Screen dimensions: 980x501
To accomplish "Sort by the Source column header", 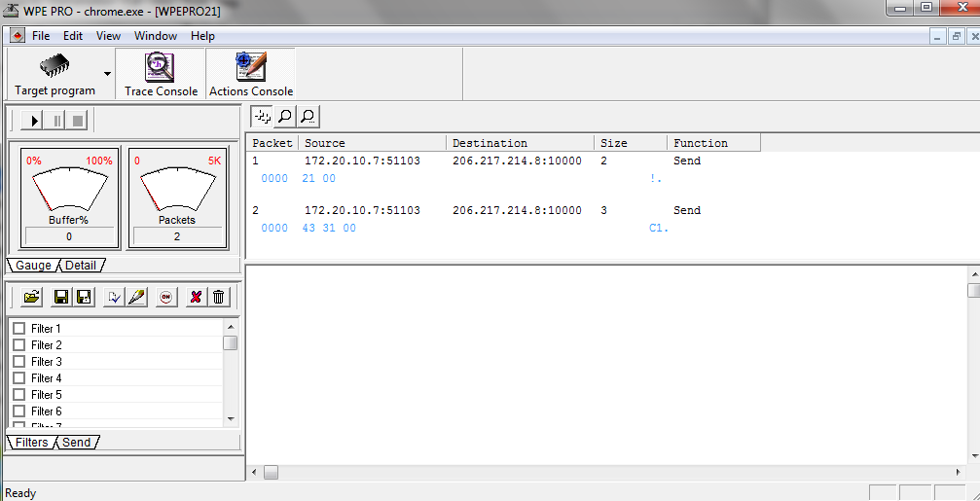I will [x=373, y=143].
